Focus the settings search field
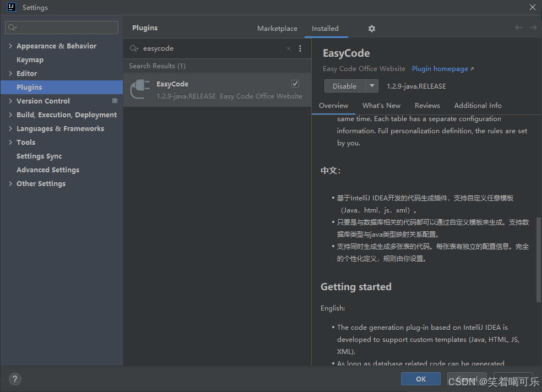The width and height of the screenshot is (542, 392). [62, 28]
